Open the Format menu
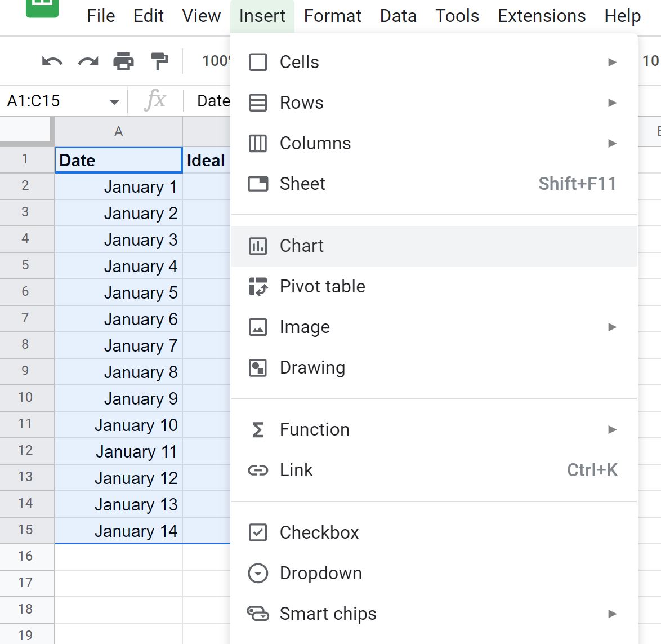The width and height of the screenshot is (661, 644). click(x=333, y=16)
